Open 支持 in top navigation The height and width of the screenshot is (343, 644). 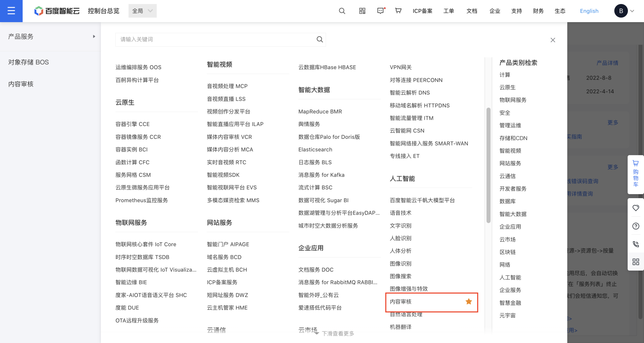click(517, 11)
